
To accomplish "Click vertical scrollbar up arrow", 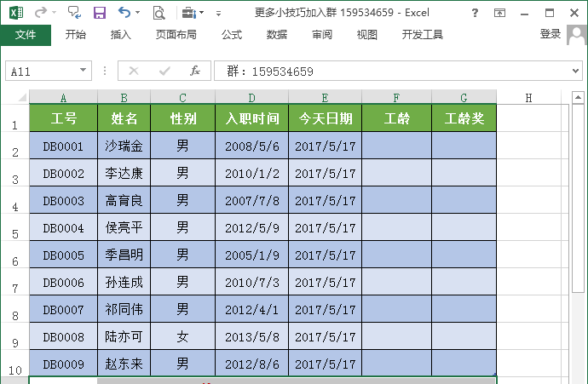I will [578, 98].
